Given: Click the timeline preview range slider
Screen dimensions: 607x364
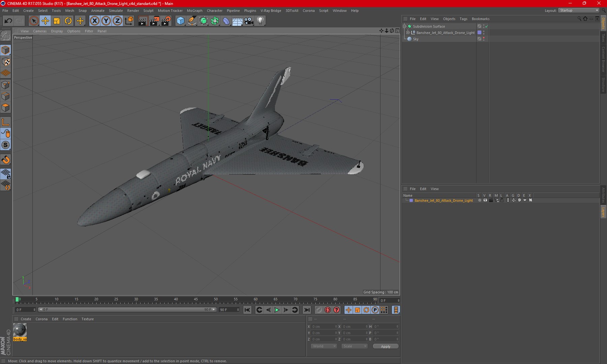Looking at the screenshot, I should coord(127,310).
